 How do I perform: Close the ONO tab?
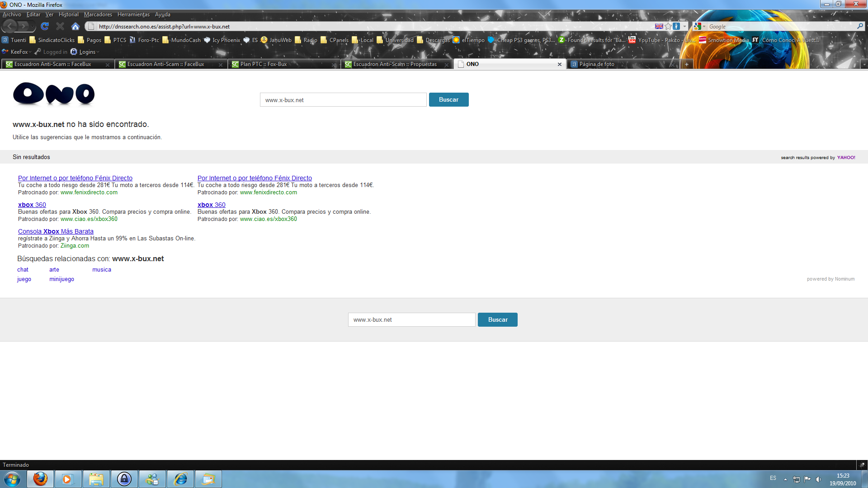coord(560,64)
